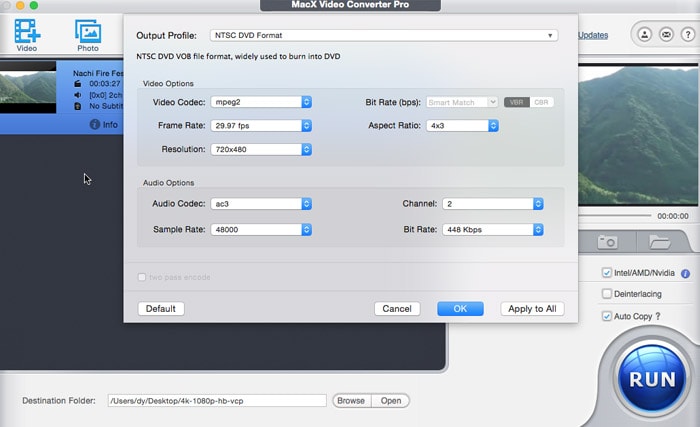Click the preview playback progress slider
Viewport: 700px width, 427px height.
coord(615,216)
